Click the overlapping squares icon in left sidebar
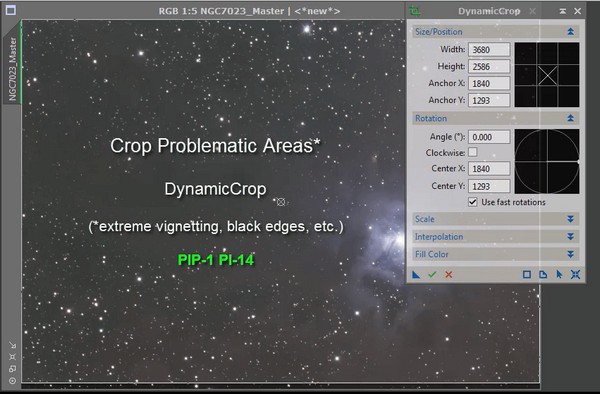 (x=13, y=369)
